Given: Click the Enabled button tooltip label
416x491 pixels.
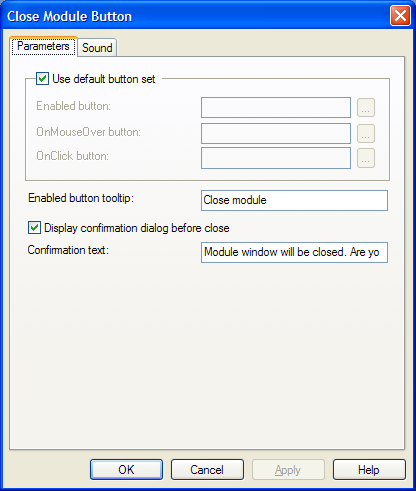Looking at the screenshot, I should pos(81,198).
